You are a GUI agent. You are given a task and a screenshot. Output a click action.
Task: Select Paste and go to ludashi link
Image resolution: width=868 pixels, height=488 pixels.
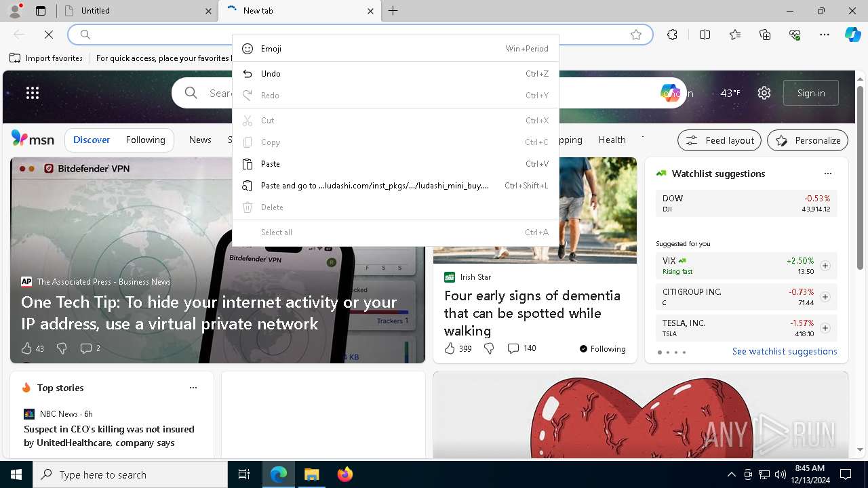[x=395, y=186]
